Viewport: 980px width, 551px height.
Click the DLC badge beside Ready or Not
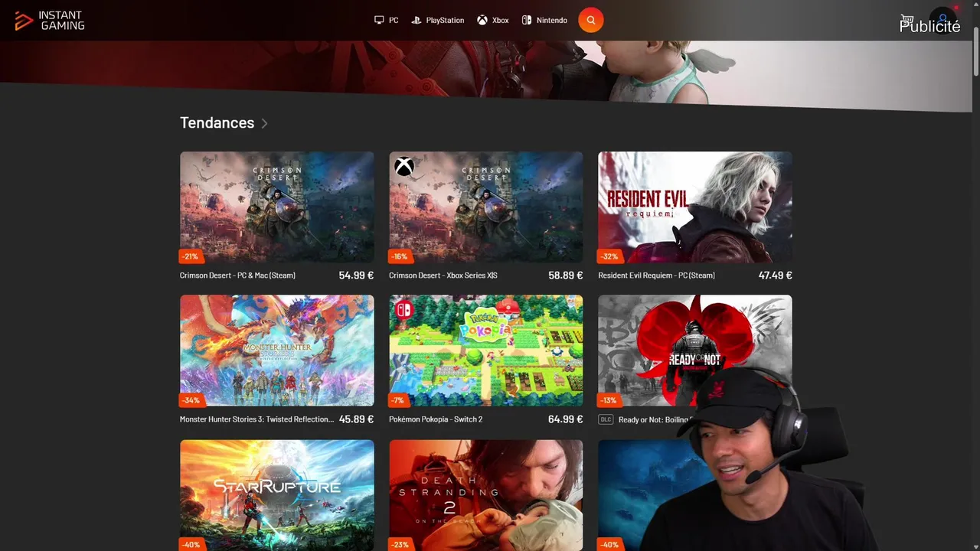[606, 419]
